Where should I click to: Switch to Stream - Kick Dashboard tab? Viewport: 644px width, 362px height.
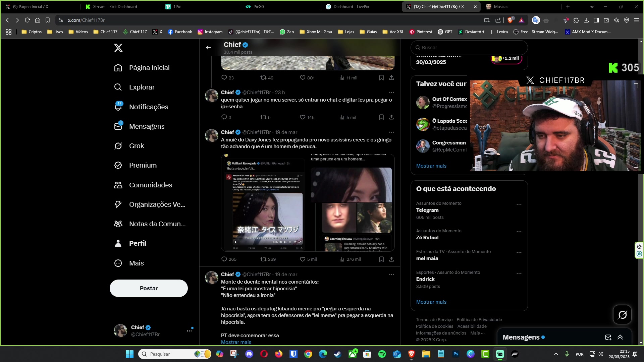[x=115, y=6]
